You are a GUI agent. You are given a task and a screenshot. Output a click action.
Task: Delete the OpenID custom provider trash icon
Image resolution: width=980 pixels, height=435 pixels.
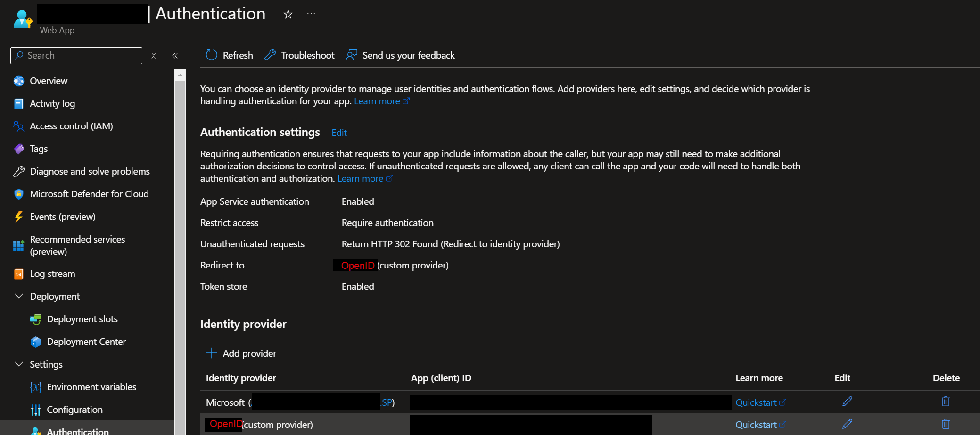946,424
